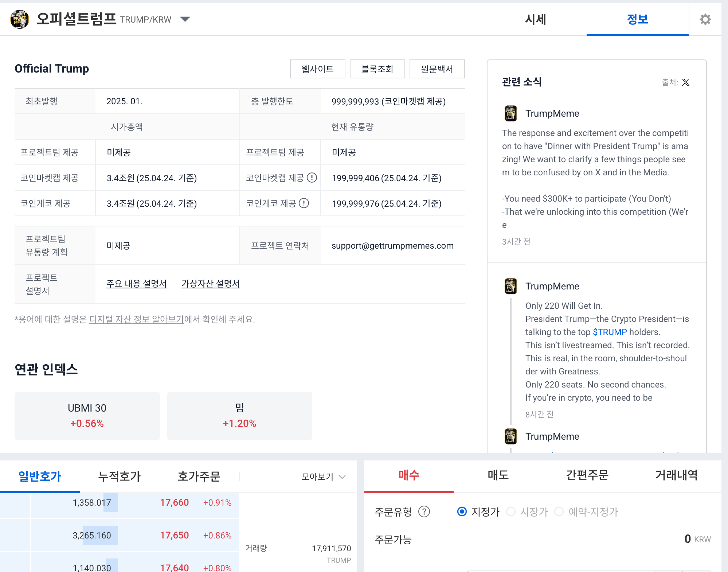Click the 17,911,570 trading volume value

coord(332,548)
